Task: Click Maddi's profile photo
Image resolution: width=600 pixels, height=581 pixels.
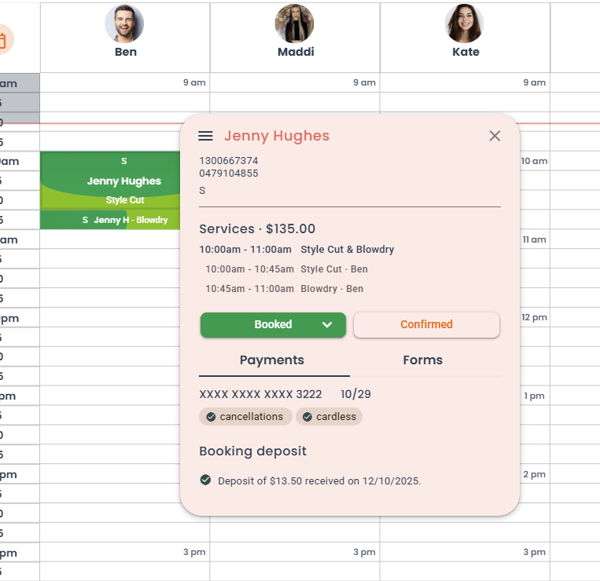Action: pos(295,24)
